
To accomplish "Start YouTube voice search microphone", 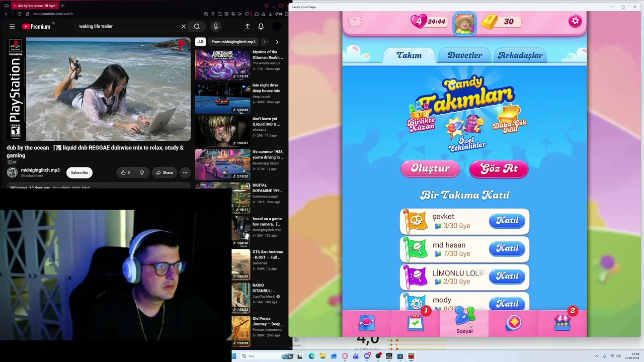I will click(x=215, y=26).
